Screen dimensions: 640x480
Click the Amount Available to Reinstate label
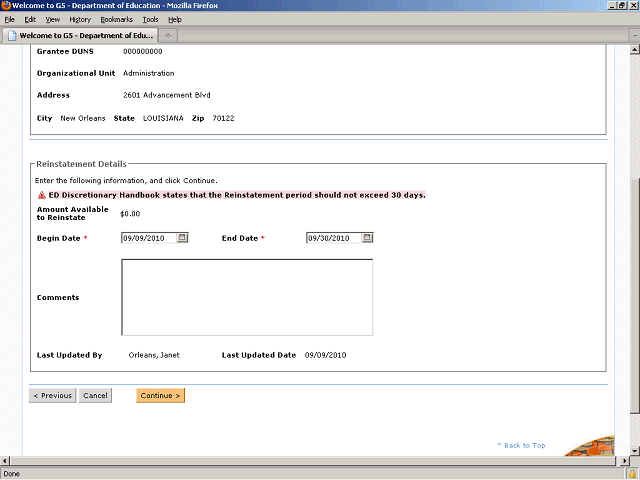(x=72, y=213)
